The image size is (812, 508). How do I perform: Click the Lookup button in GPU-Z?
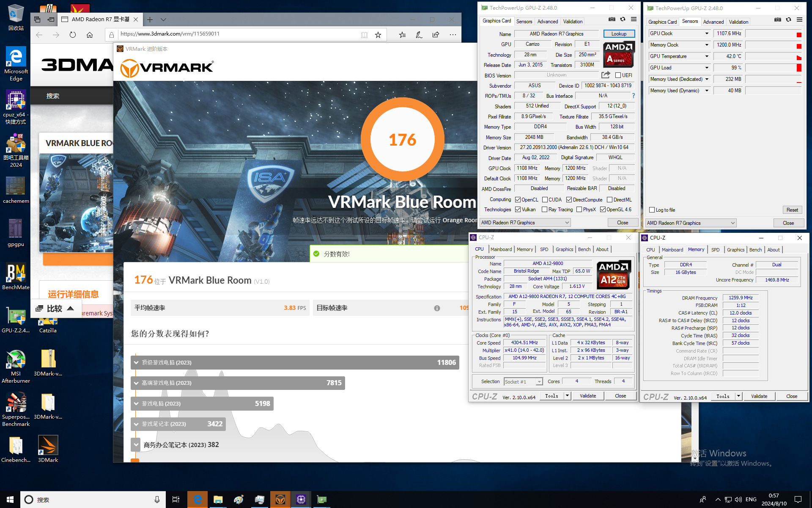(619, 34)
